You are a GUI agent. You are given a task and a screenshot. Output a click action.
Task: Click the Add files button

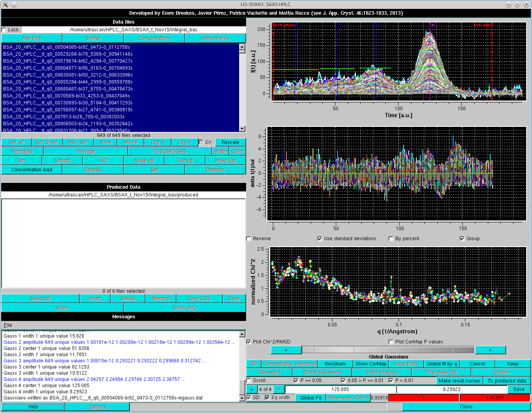click(32, 38)
